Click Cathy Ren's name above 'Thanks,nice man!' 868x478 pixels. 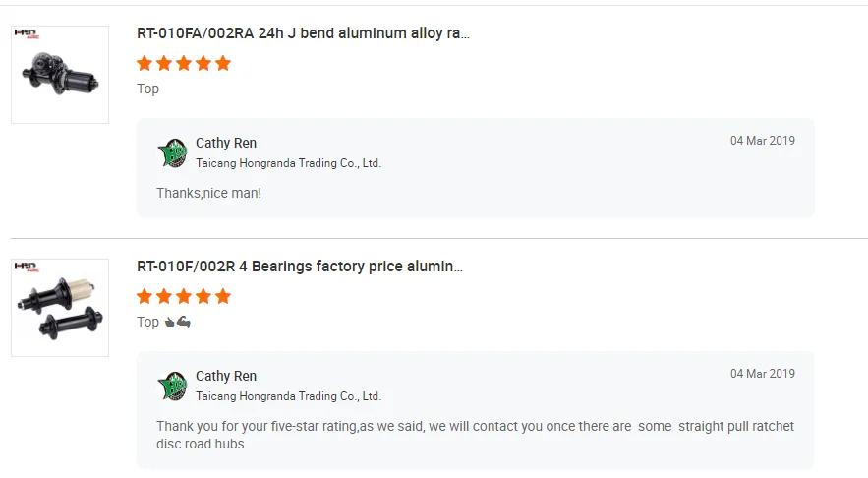pos(226,143)
